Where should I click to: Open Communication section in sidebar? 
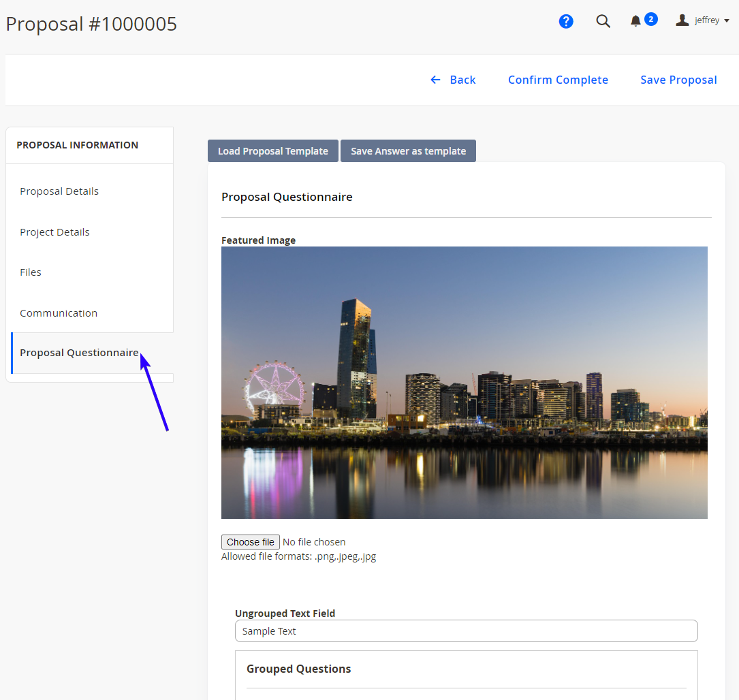point(59,313)
